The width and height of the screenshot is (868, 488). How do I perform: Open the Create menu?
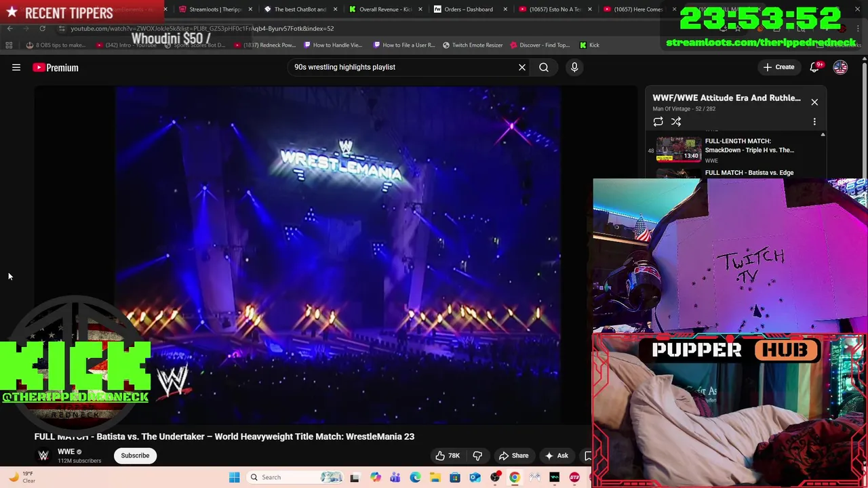pos(778,67)
